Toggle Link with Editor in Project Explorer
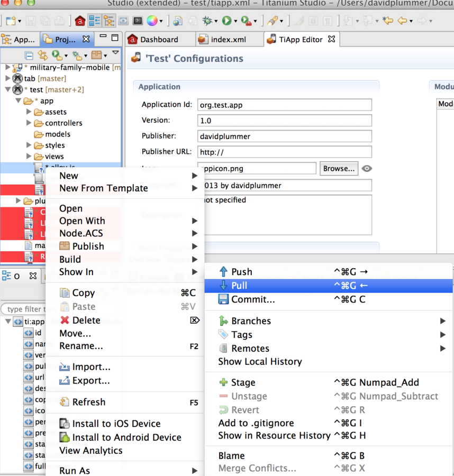Image resolution: width=454 pixels, height=476 pixels. (x=43, y=55)
